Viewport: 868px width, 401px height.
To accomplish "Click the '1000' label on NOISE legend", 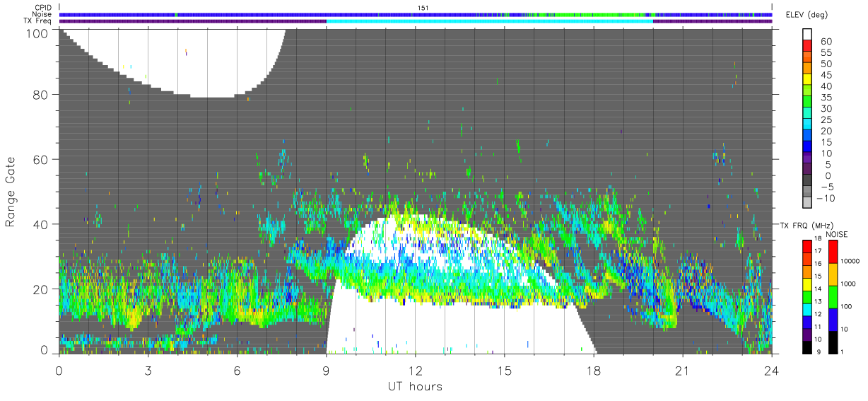I will 849,284.
